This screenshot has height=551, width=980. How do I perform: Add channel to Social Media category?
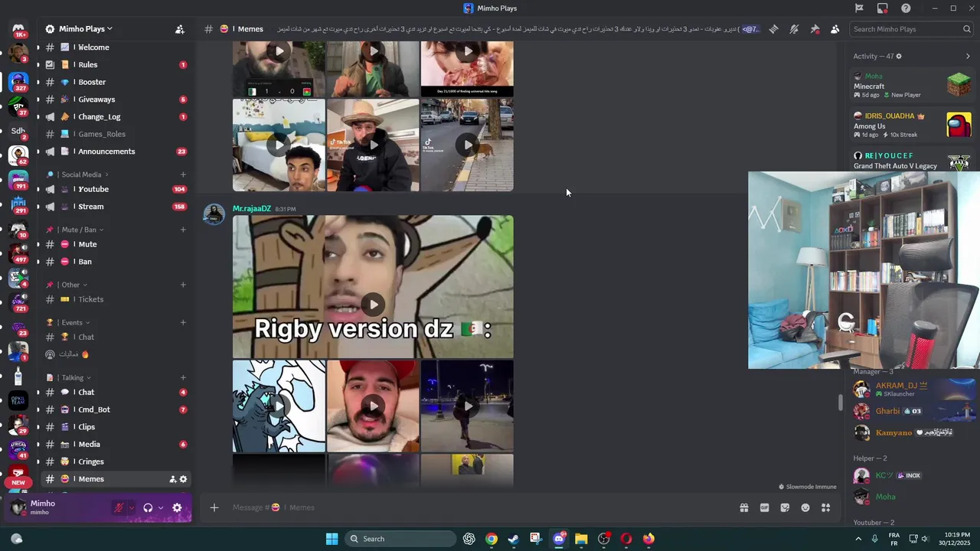pyautogui.click(x=183, y=174)
